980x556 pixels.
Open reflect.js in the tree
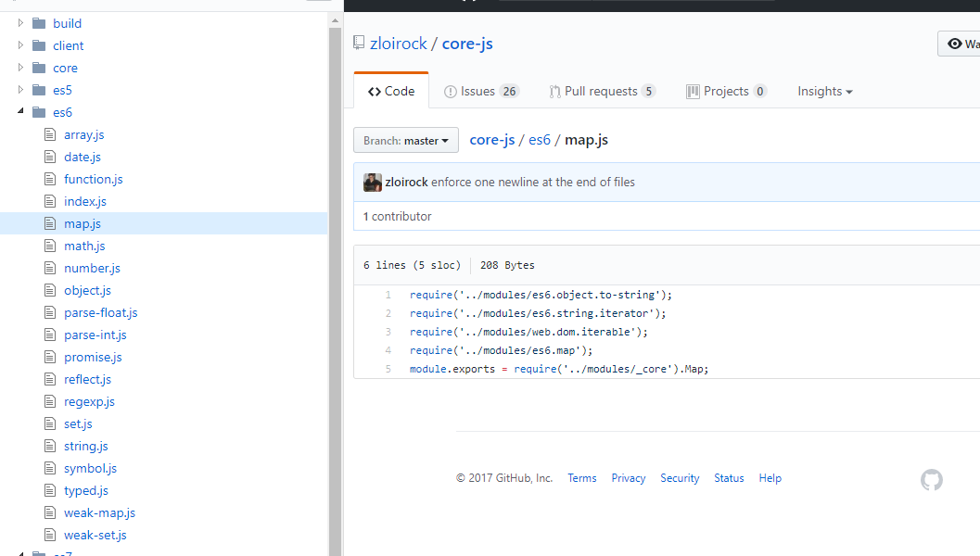(87, 379)
